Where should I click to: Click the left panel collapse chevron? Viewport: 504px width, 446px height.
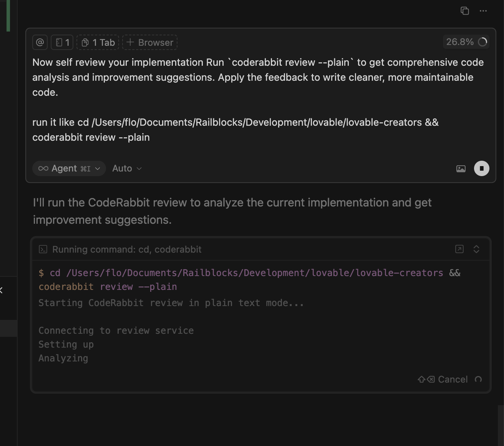(2, 290)
